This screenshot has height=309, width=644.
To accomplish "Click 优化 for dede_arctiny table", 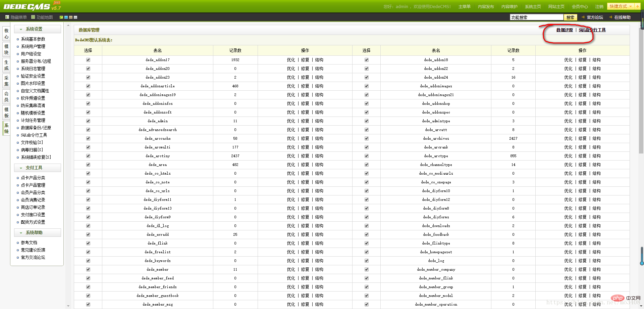I will tap(291, 156).
